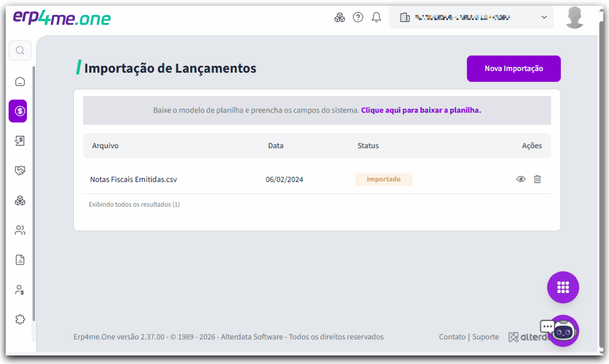The image size is (609, 364).
Task: Click the date 06/02/2024 cell
Action: tap(284, 179)
